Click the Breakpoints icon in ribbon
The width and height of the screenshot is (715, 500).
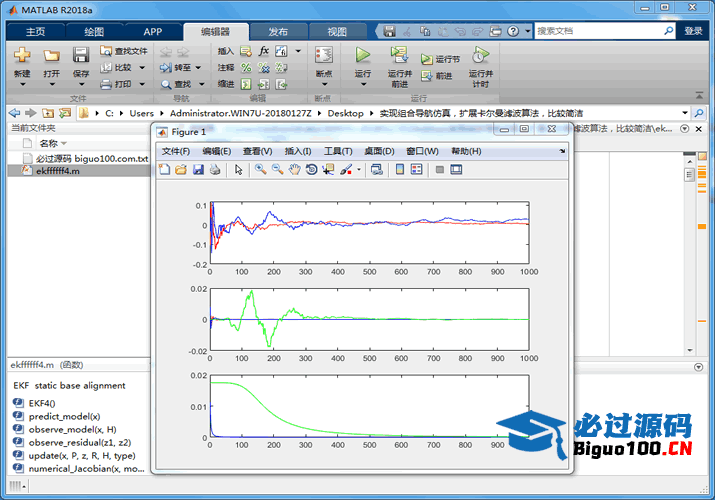coord(323,56)
